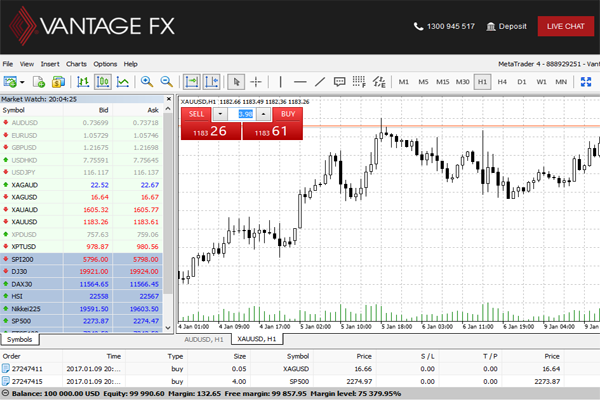Select XAGUSD row in Market Watch
This screenshot has width=600, height=400.
click(x=82, y=197)
